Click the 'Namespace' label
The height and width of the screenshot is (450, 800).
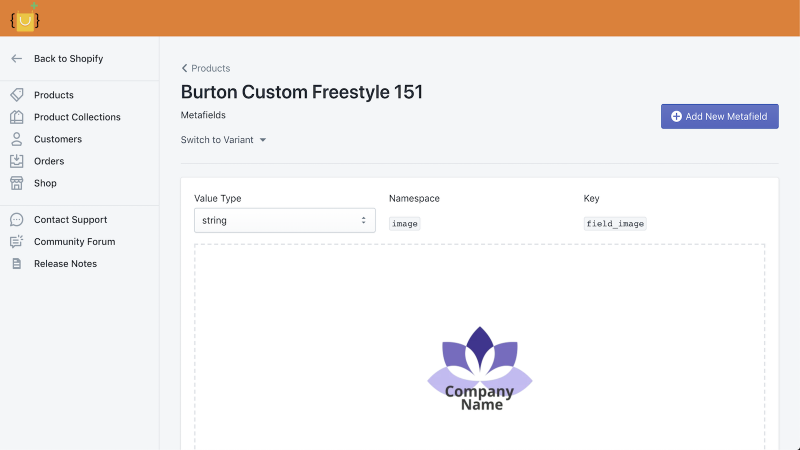pyautogui.click(x=414, y=198)
